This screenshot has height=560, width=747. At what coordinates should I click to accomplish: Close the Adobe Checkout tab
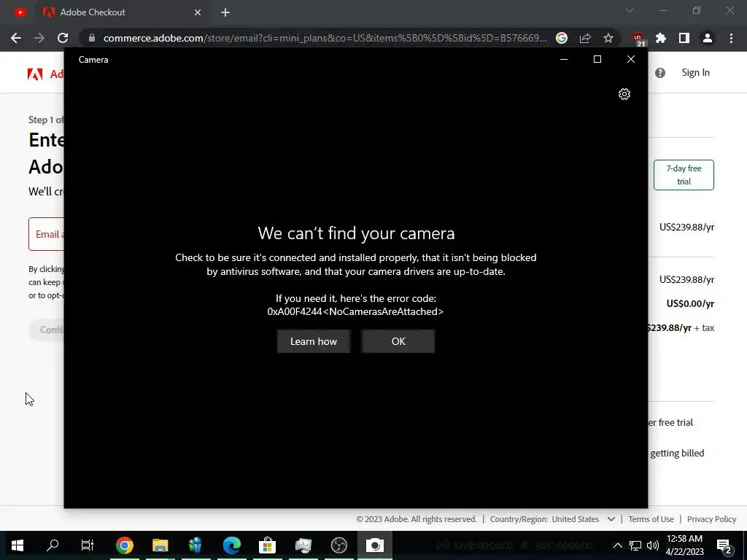(198, 12)
